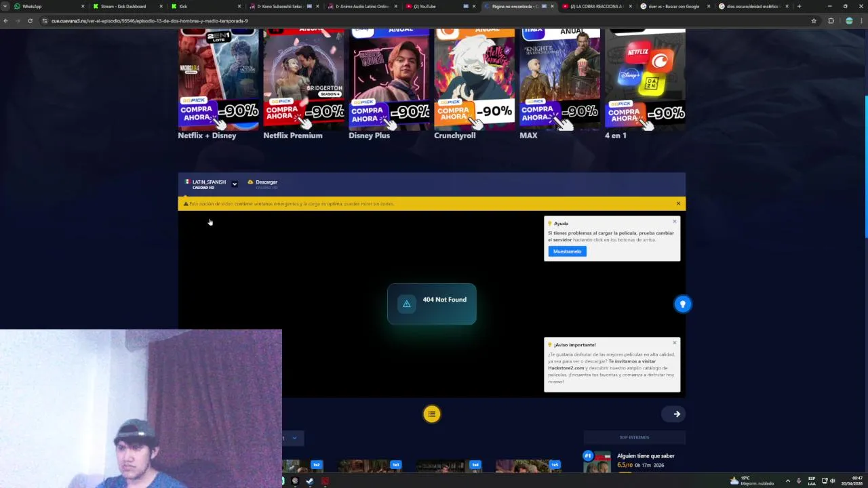Close the Aviso importante notice box
Viewport: 868px width, 488px height.
675,342
